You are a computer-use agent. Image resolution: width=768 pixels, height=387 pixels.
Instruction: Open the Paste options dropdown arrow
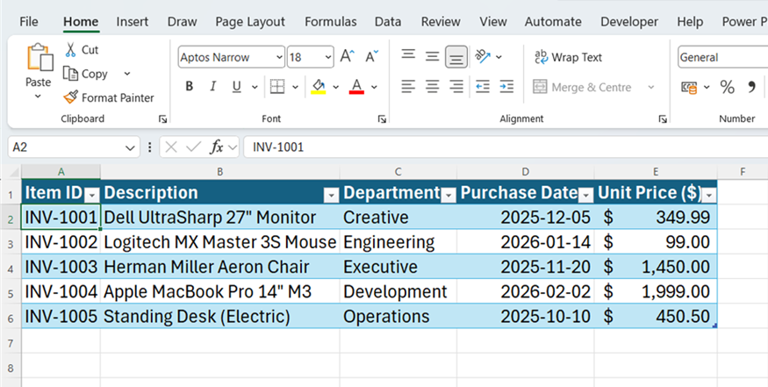coord(38,97)
